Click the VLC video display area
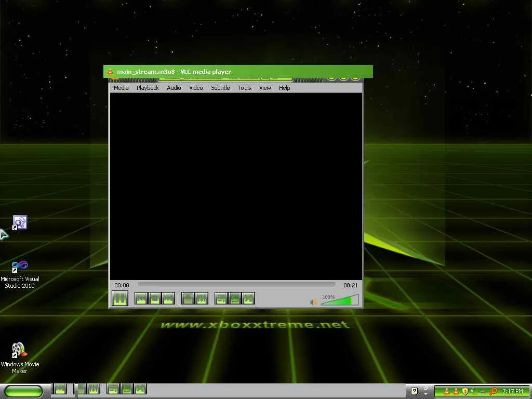The height and width of the screenshot is (399, 532). click(x=236, y=187)
